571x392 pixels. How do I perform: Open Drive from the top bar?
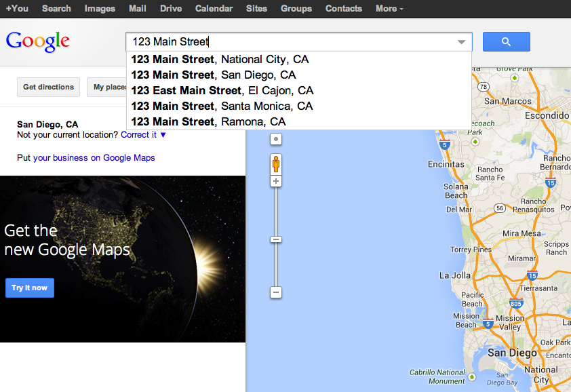click(x=171, y=8)
